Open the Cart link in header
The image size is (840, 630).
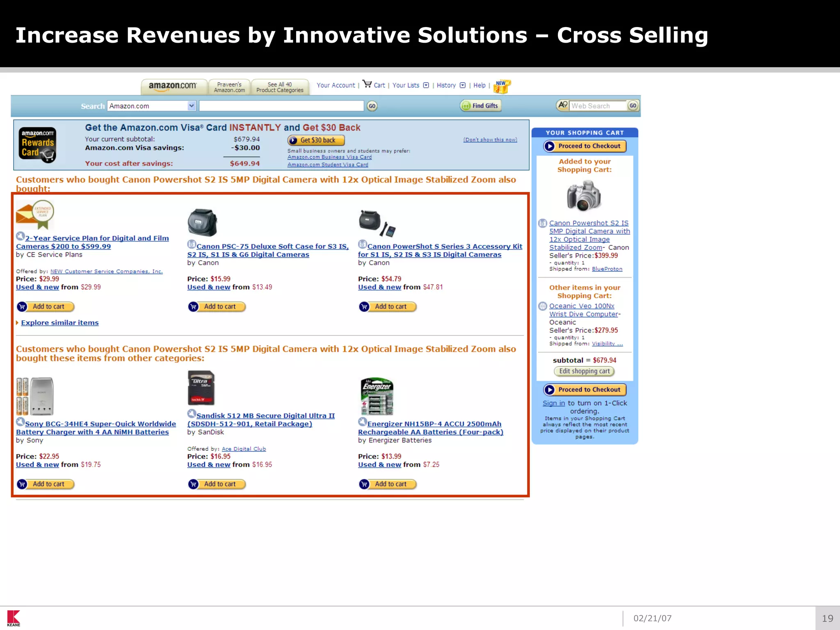click(379, 85)
